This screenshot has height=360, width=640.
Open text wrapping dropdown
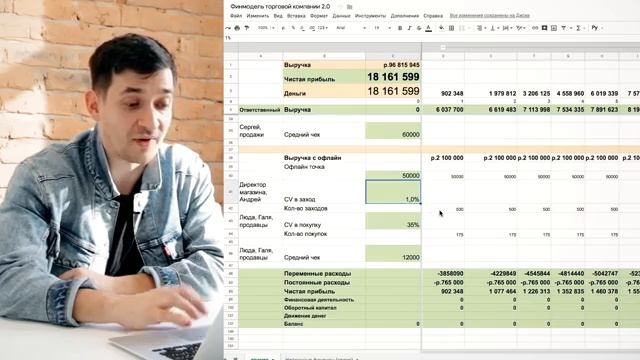[x=507, y=28]
